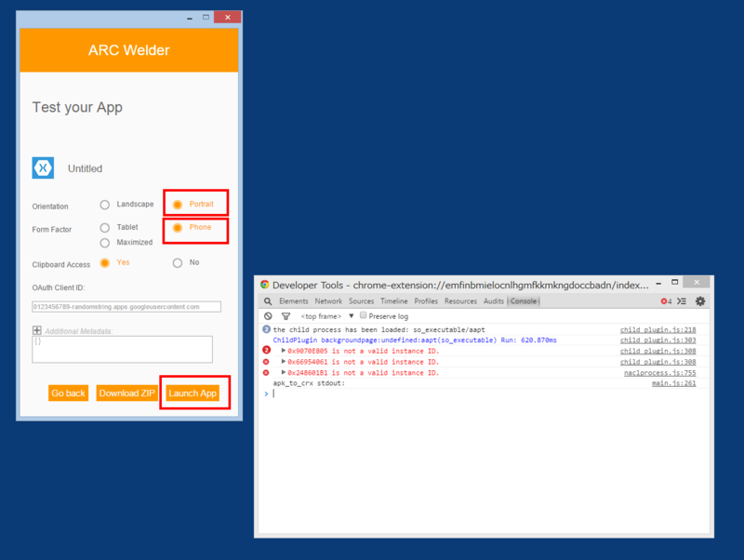Click the ChildPlugin backgroundpage log message
The image size is (744, 560).
tap(415, 340)
